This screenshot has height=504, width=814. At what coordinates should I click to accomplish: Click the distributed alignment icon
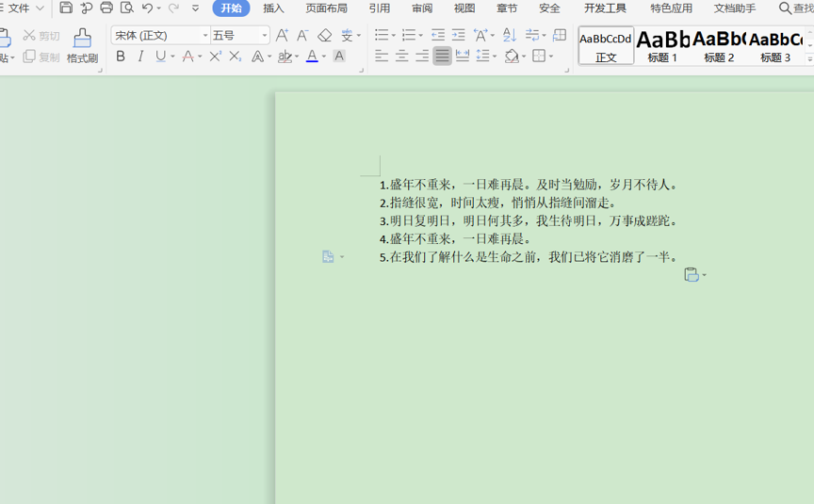pos(463,56)
